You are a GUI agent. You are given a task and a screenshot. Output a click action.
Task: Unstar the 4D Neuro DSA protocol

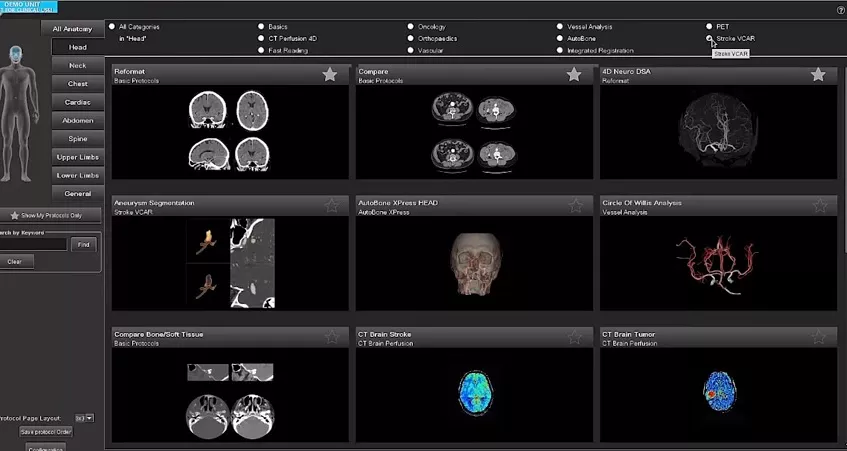818,75
